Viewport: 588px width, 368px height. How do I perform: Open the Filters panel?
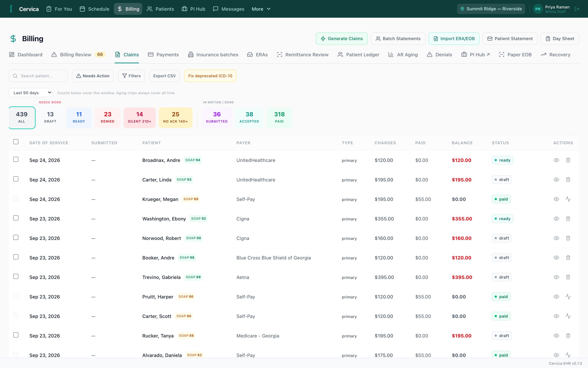(131, 76)
